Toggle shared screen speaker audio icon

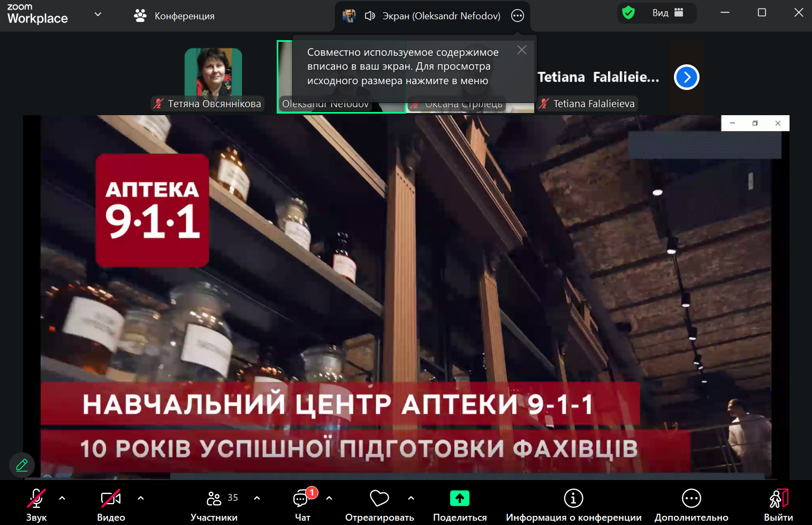[369, 16]
